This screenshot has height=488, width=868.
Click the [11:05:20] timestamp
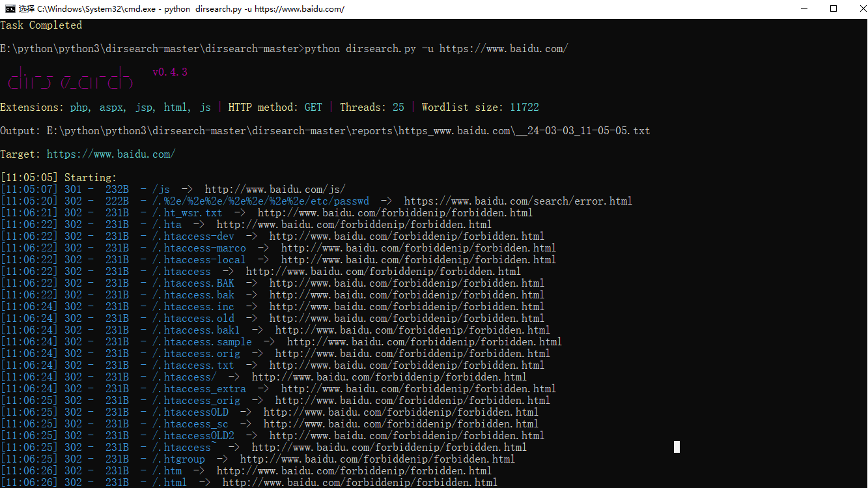(x=29, y=201)
